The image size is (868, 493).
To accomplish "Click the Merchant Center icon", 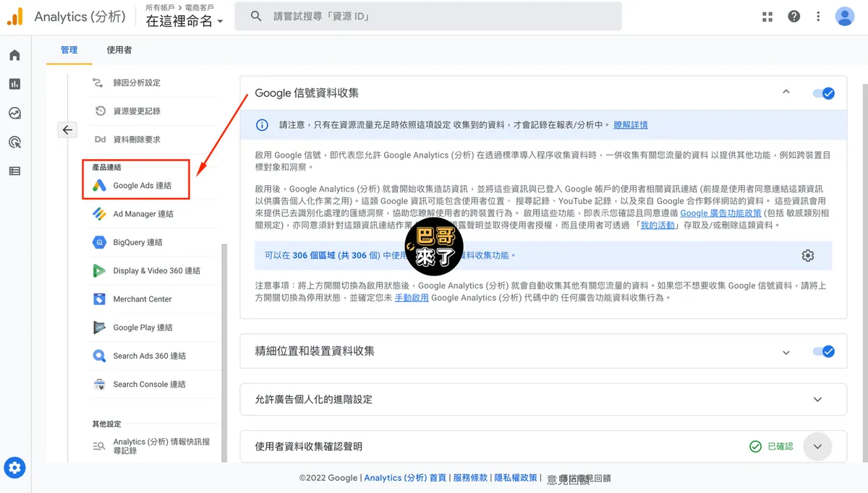I will [100, 299].
